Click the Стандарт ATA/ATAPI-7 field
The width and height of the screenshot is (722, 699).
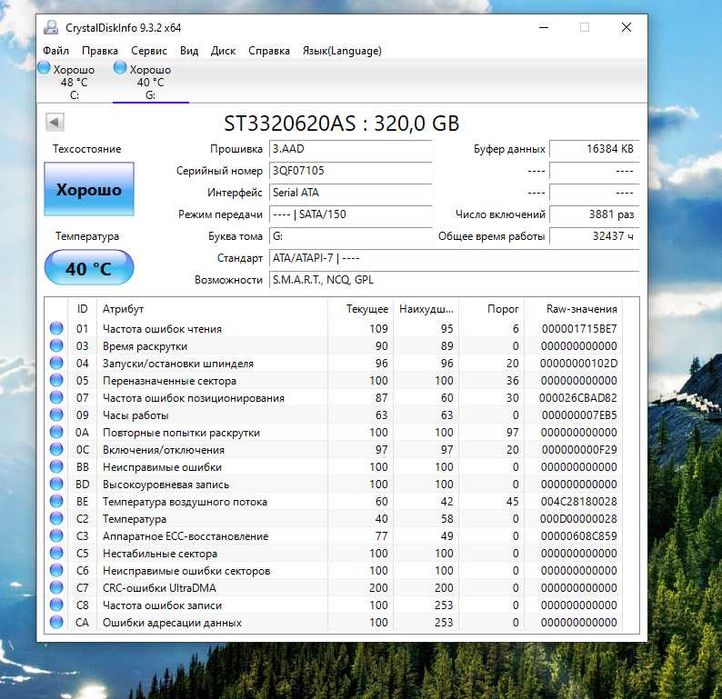454,258
